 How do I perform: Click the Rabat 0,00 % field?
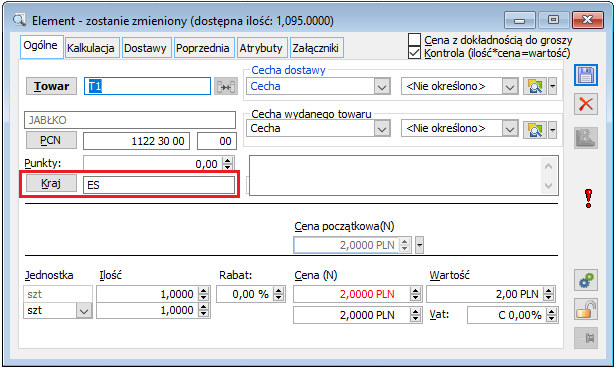[x=251, y=294]
